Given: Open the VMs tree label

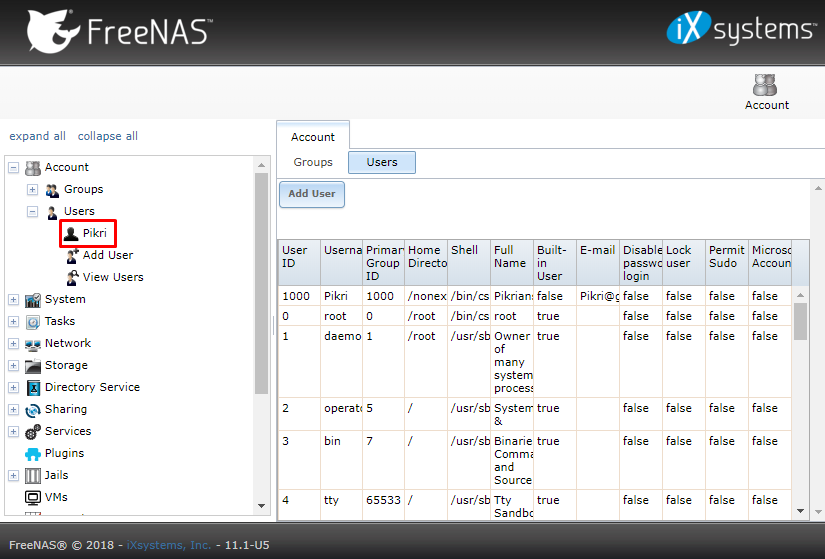Looking at the screenshot, I should click(x=56, y=497).
